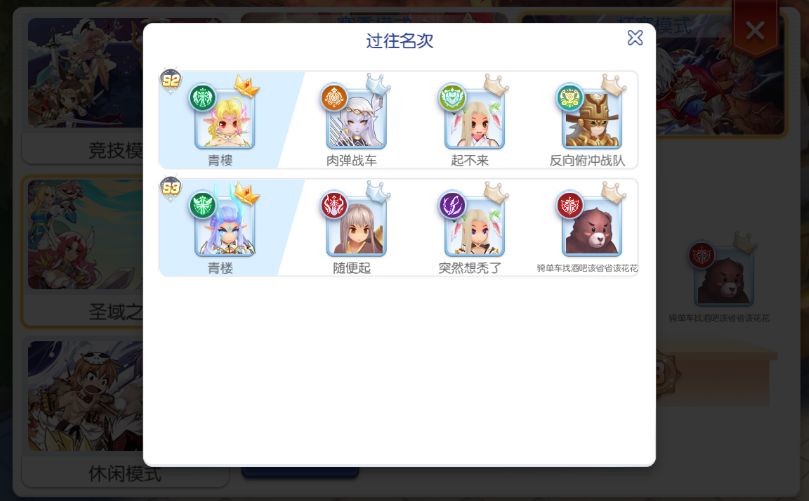
Task: Open the 突然想秃了 team avatar
Action: coord(474,227)
